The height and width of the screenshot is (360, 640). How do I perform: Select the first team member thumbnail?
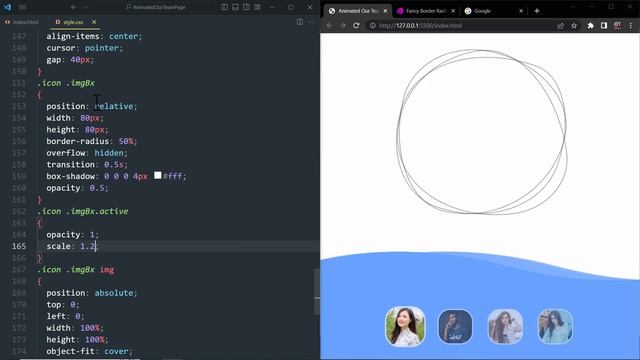point(405,327)
